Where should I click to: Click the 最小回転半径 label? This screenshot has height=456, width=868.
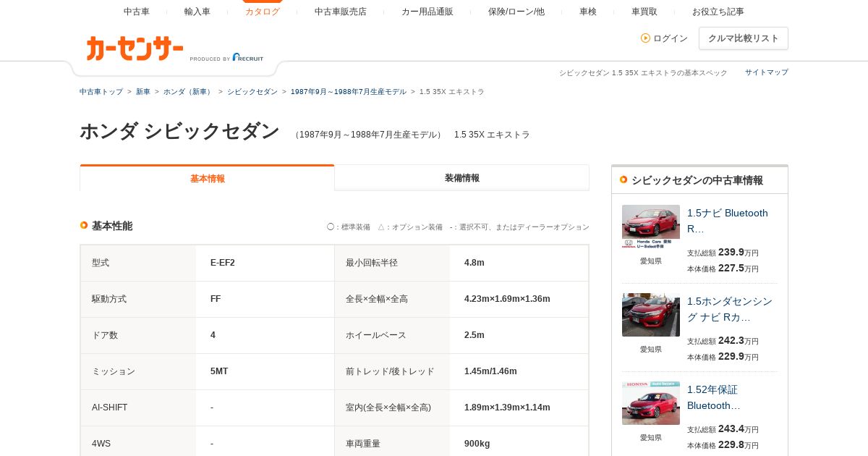coord(372,263)
